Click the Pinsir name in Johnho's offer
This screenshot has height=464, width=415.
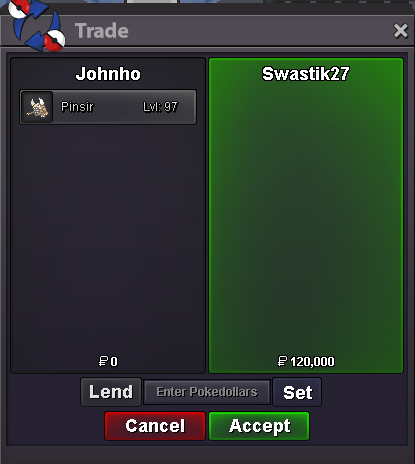[77, 107]
